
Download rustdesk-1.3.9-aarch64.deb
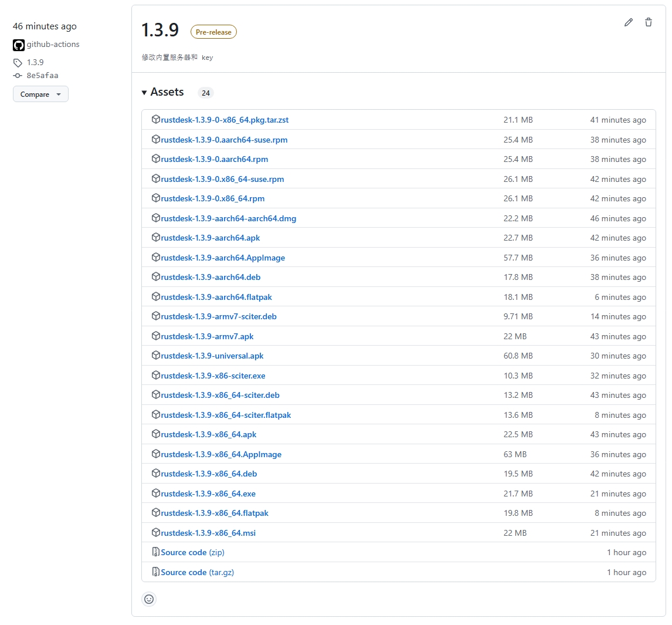point(211,277)
